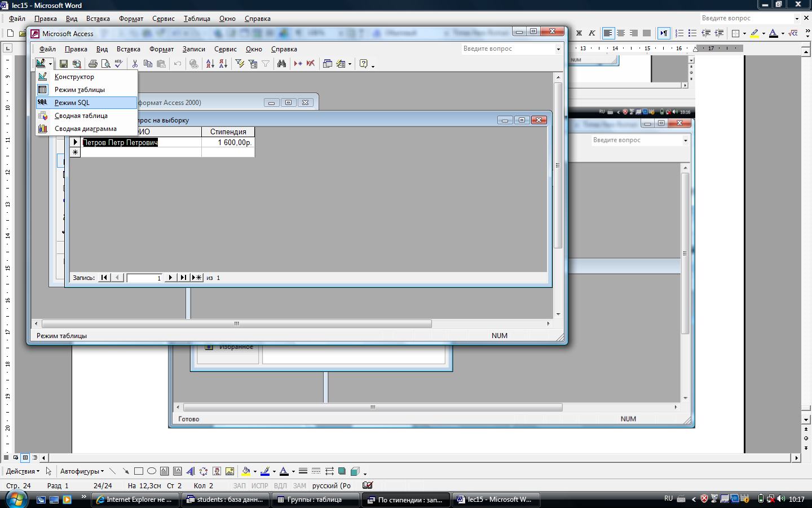The width and height of the screenshot is (812, 508).
Task: Expand Word font color dropdown arrow
Action: (x=783, y=33)
